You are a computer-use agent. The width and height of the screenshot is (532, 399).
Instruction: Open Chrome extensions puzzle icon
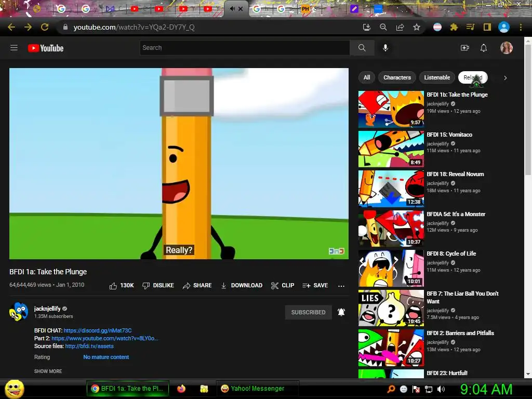pos(454,27)
